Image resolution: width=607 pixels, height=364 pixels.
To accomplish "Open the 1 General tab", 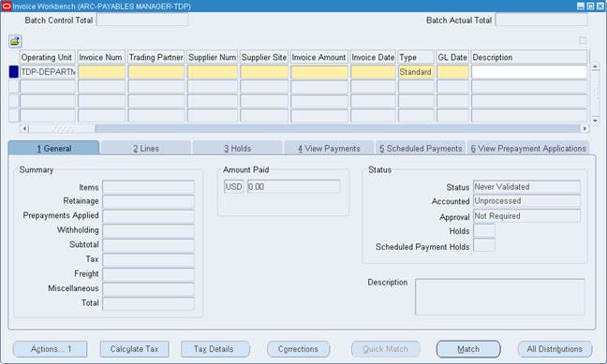I will coord(53,149).
